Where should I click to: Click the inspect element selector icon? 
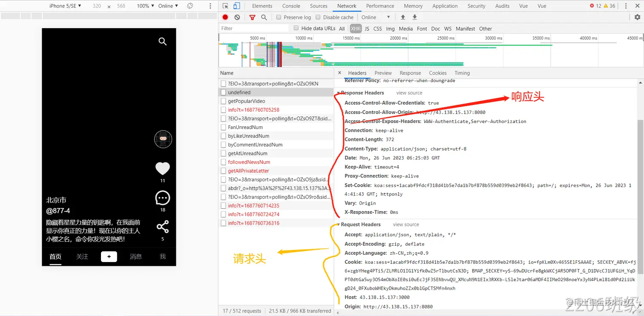(225, 6)
